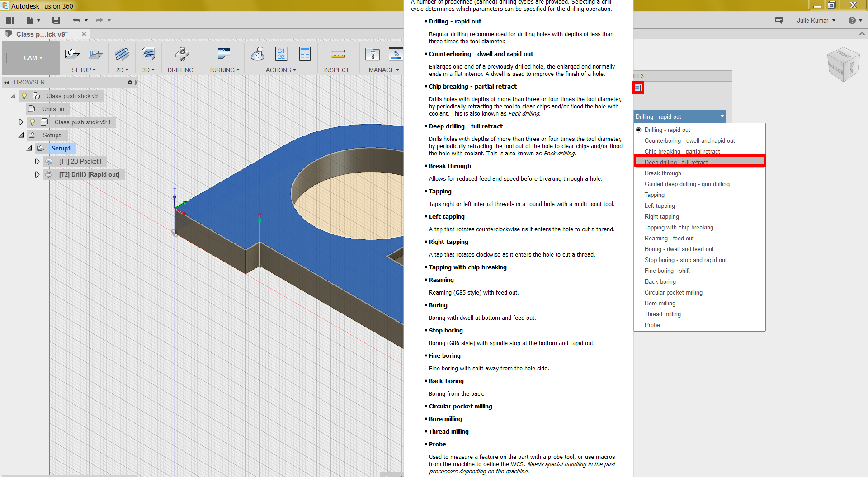Click the New Folder icon in SETUP
Image resolution: width=868 pixels, height=477 pixels.
pyautogui.click(x=95, y=54)
